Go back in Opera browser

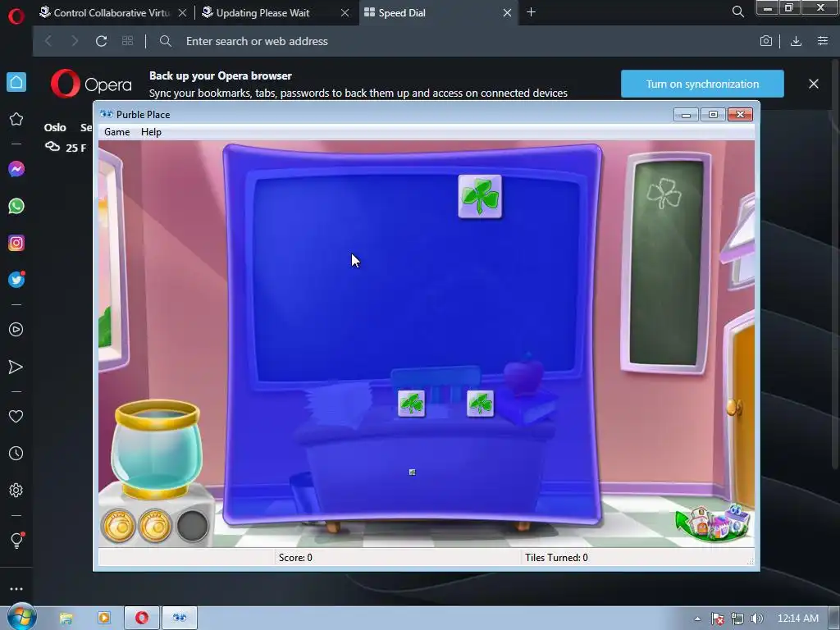(48, 41)
